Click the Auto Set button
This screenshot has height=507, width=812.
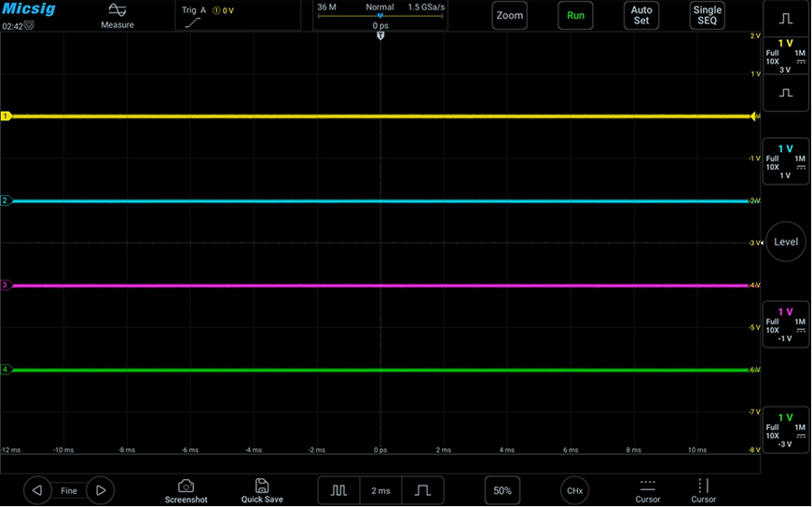click(x=641, y=16)
